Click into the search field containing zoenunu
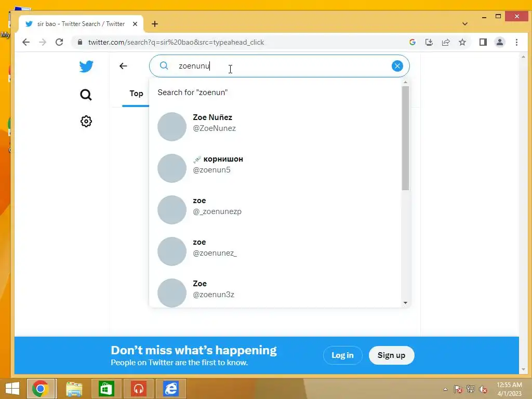532x399 pixels. (279, 66)
